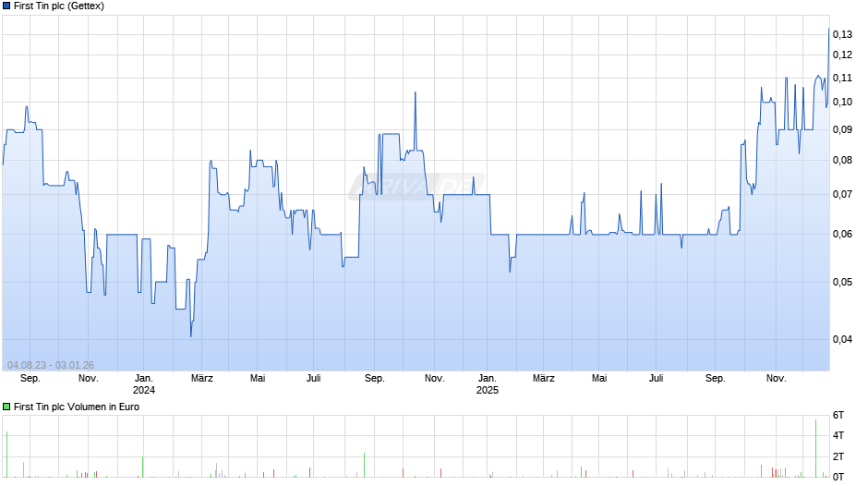Click the 0,05 price axis label
This screenshot has width=868, height=486.
pos(842,282)
